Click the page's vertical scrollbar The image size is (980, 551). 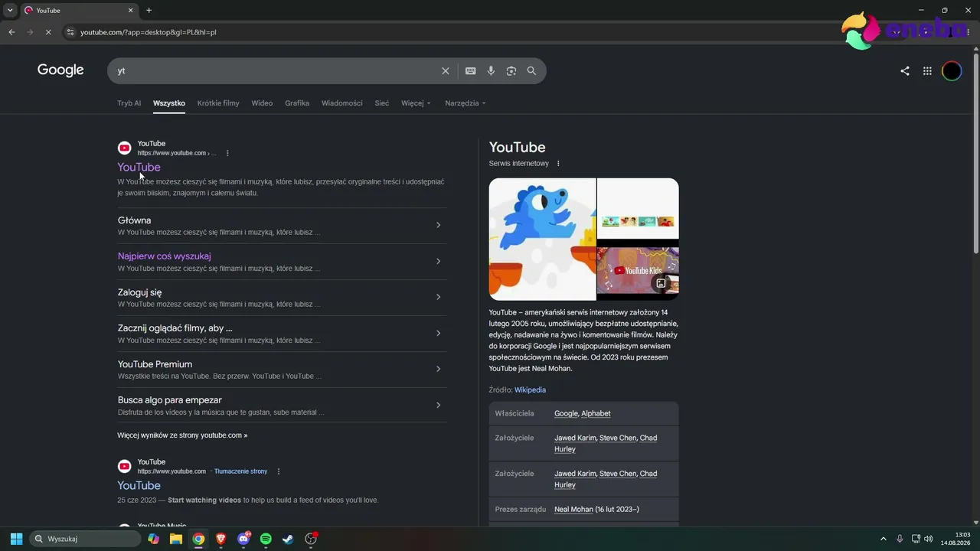pos(975,153)
